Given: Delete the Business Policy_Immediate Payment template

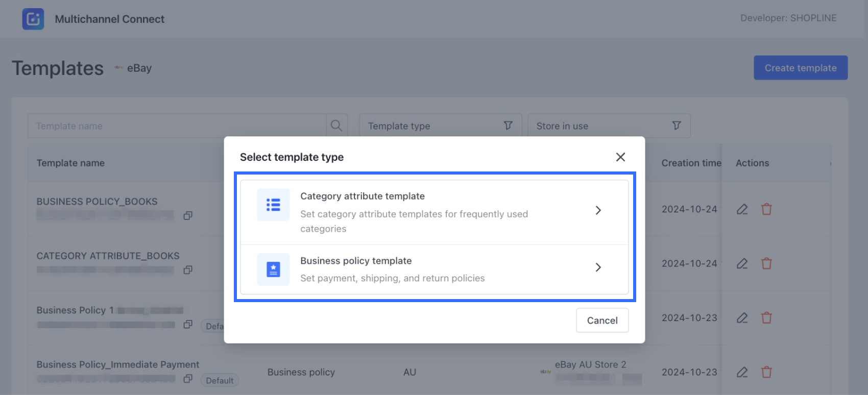Looking at the screenshot, I should point(766,373).
